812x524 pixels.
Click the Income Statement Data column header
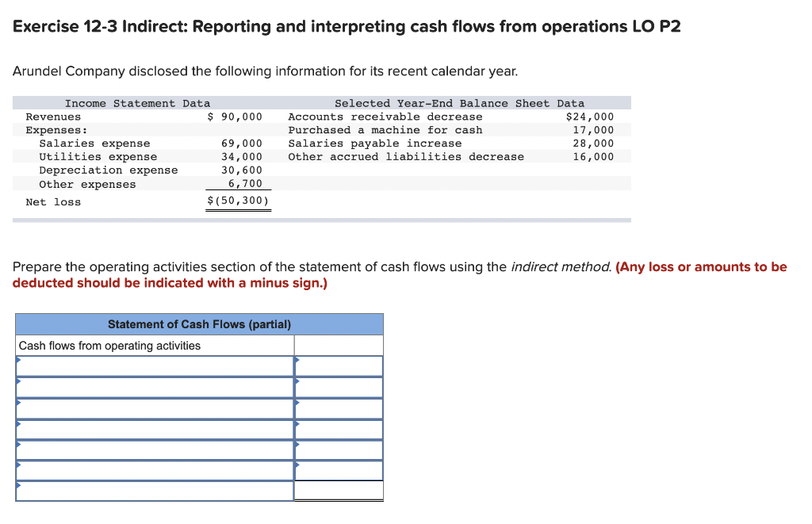137,103
